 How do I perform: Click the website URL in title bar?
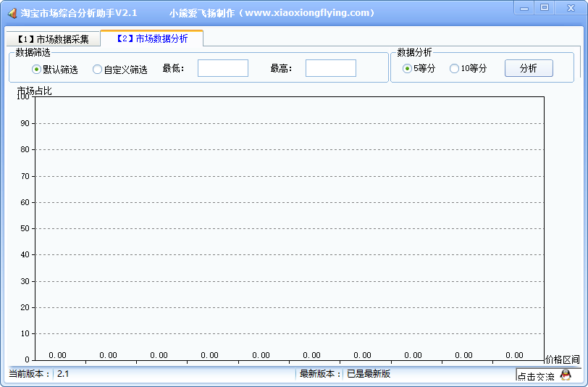[x=310, y=13]
